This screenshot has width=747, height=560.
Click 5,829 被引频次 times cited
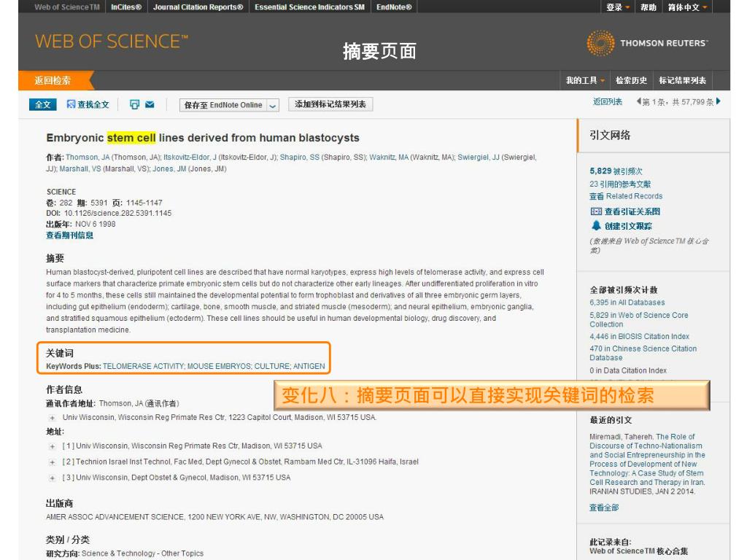coord(616,171)
